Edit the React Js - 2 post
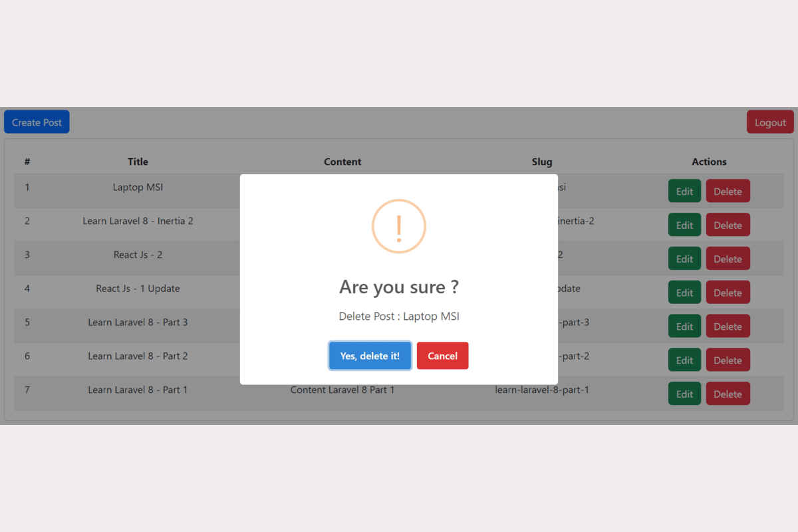The height and width of the screenshot is (532, 798). [684, 259]
